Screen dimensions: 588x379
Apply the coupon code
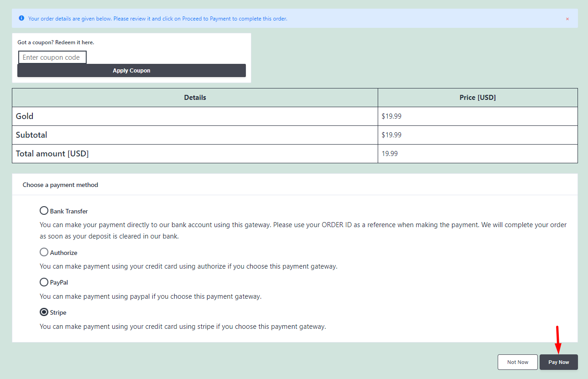click(131, 71)
